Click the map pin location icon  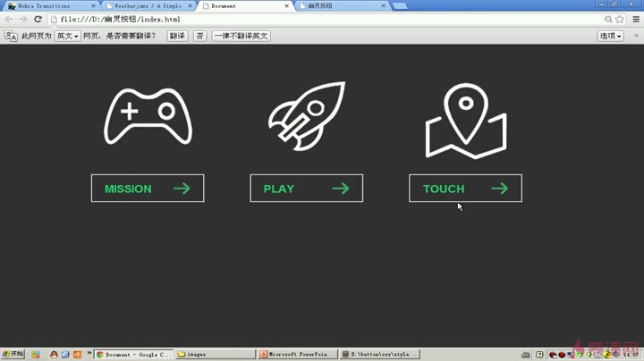point(466,121)
